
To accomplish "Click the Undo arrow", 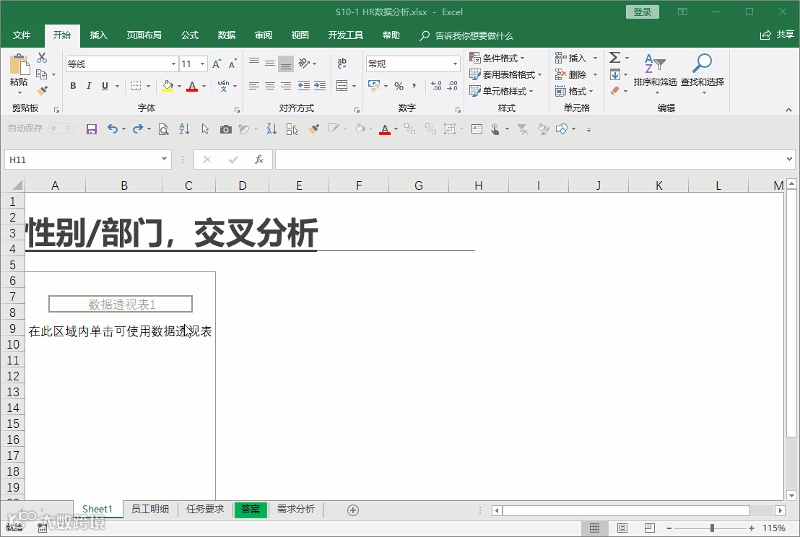I will [x=112, y=129].
